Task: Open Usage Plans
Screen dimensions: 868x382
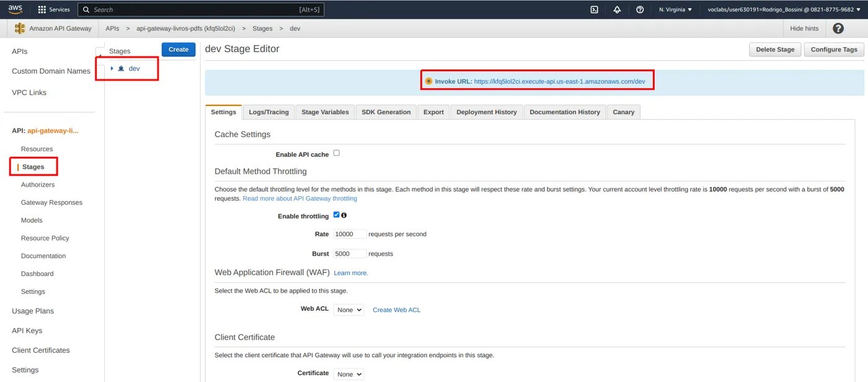Action: (x=33, y=311)
